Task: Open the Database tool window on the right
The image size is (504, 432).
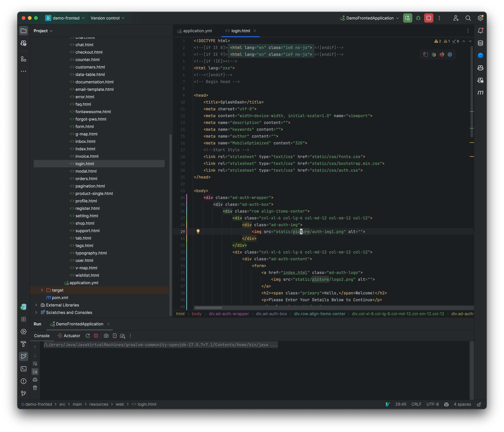Action: [480, 43]
